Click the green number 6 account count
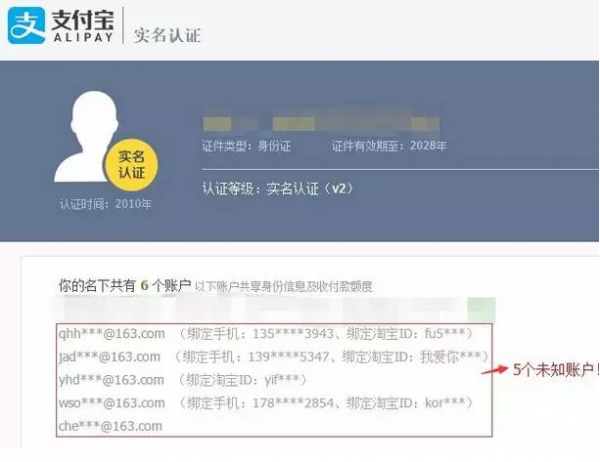The image size is (600, 462). tap(144, 285)
